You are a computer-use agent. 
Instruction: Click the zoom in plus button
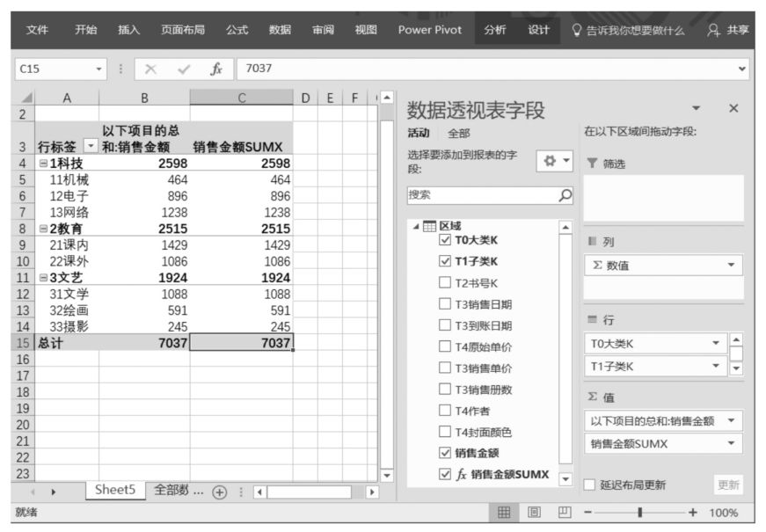point(692,513)
